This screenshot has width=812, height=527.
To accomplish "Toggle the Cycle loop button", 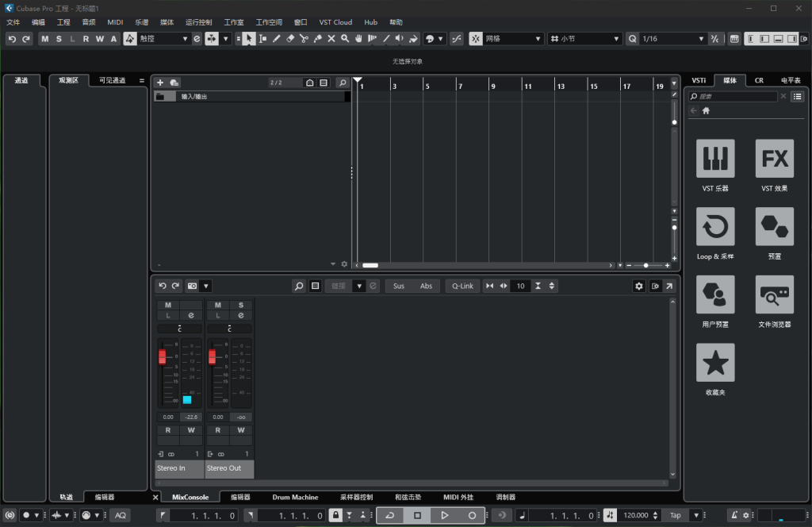I will coord(390,515).
